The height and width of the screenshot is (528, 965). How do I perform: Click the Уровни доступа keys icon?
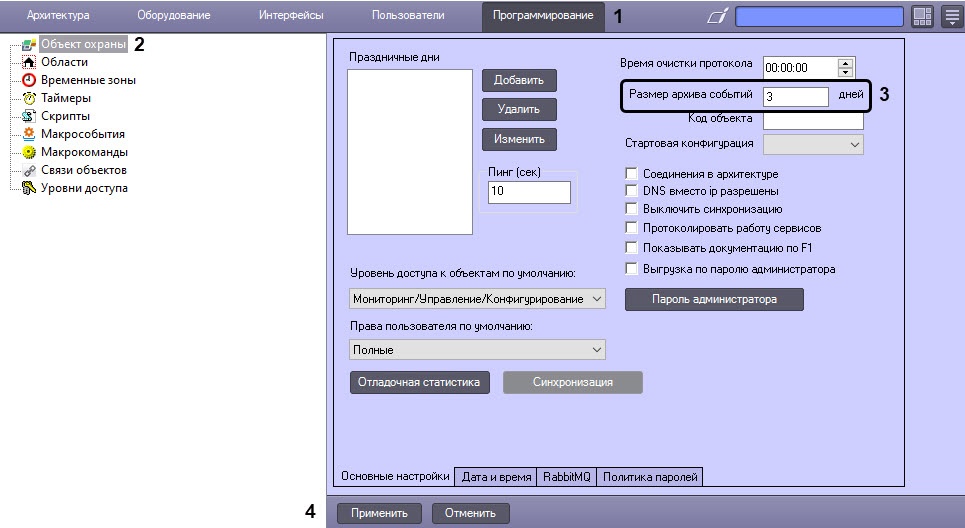coord(29,188)
